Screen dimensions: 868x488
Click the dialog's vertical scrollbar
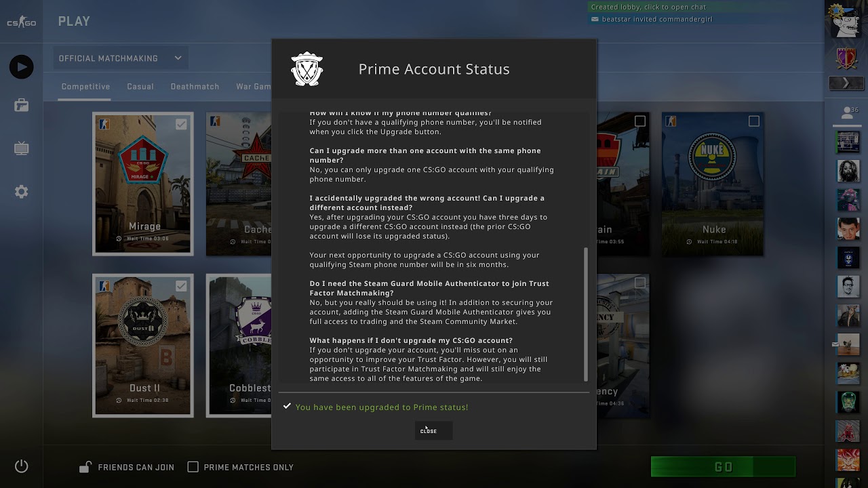click(x=586, y=314)
